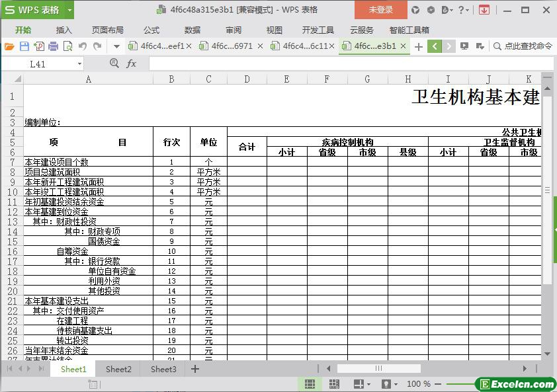Image resolution: width=557 pixels, height=392 pixels.
Task: Open the help question mark dropdown
Action: [x=463, y=10]
